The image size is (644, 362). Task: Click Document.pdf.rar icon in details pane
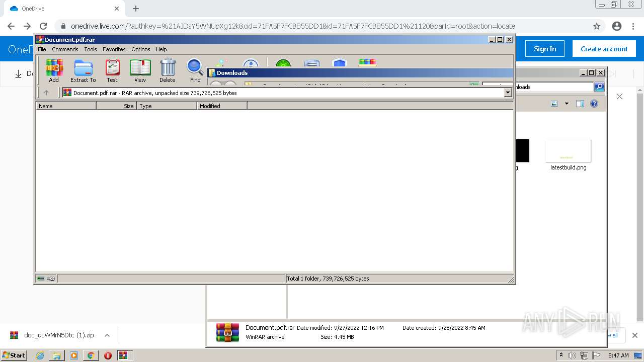(x=227, y=332)
